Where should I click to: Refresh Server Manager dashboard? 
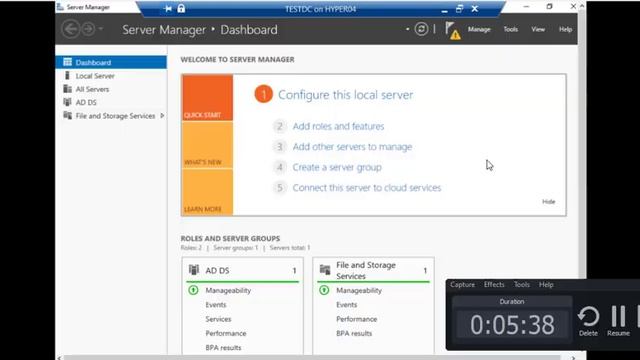coord(421,29)
